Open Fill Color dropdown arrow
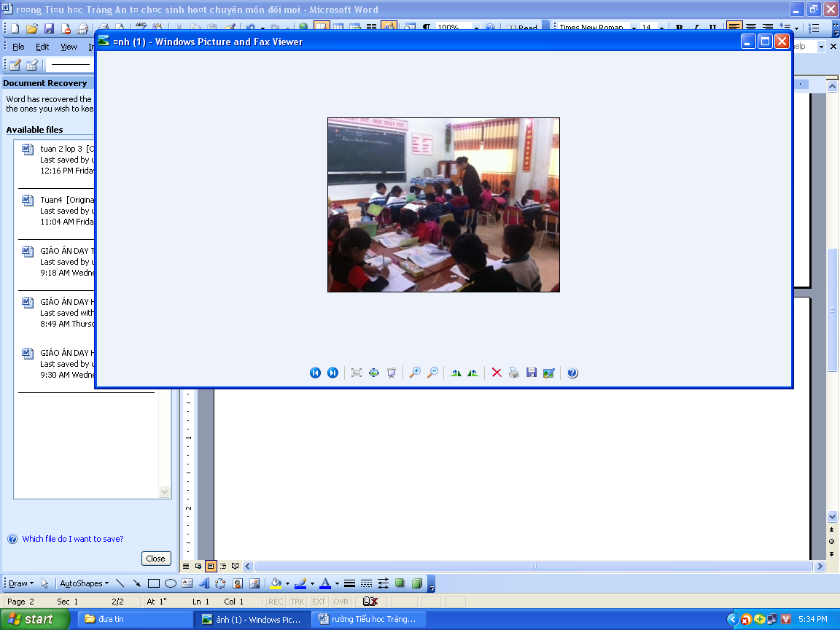 [x=287, y=583]
